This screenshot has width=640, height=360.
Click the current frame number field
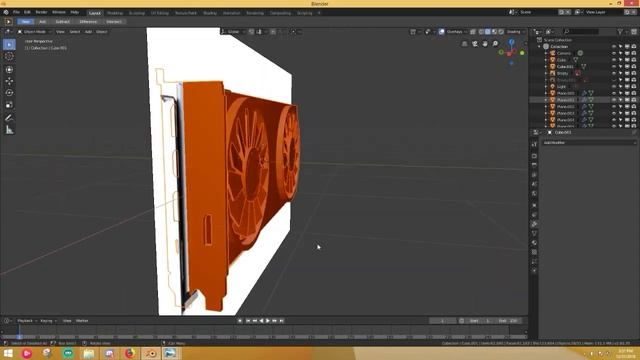click(x=442, y=321)
